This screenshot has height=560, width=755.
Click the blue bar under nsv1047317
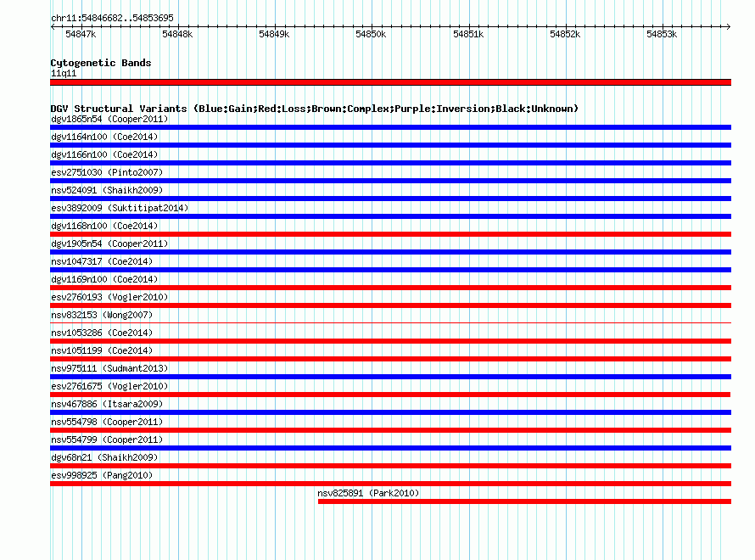(390, 270)
